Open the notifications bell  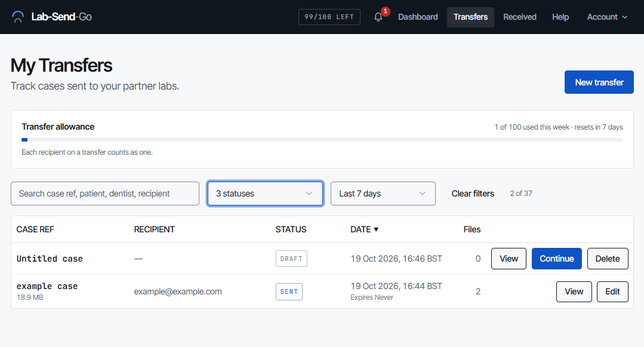click(x=378, y=17)
